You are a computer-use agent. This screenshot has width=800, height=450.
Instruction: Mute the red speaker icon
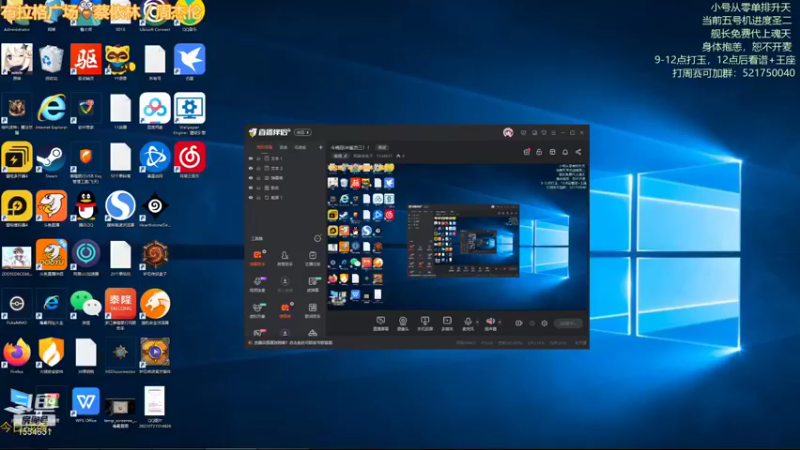tap(490, 321)
